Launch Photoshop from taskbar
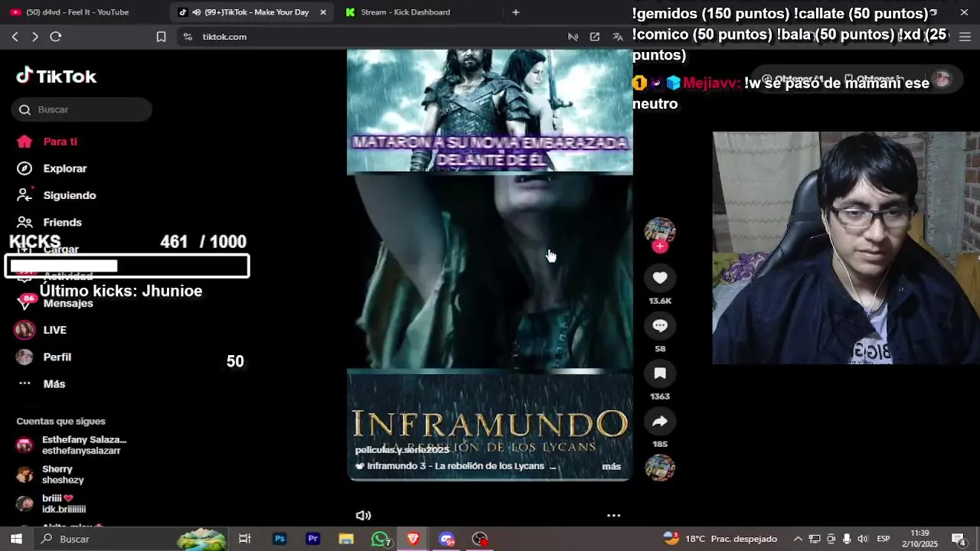 pyautogui.click(x=279, y=539)
